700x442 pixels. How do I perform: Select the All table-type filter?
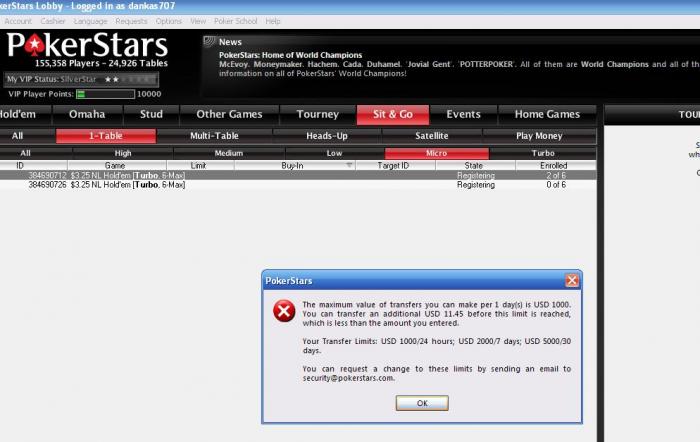pos(27,136)
